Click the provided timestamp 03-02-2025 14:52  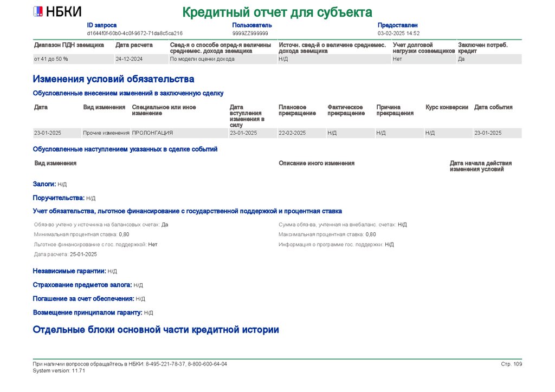tap(398, 33)
